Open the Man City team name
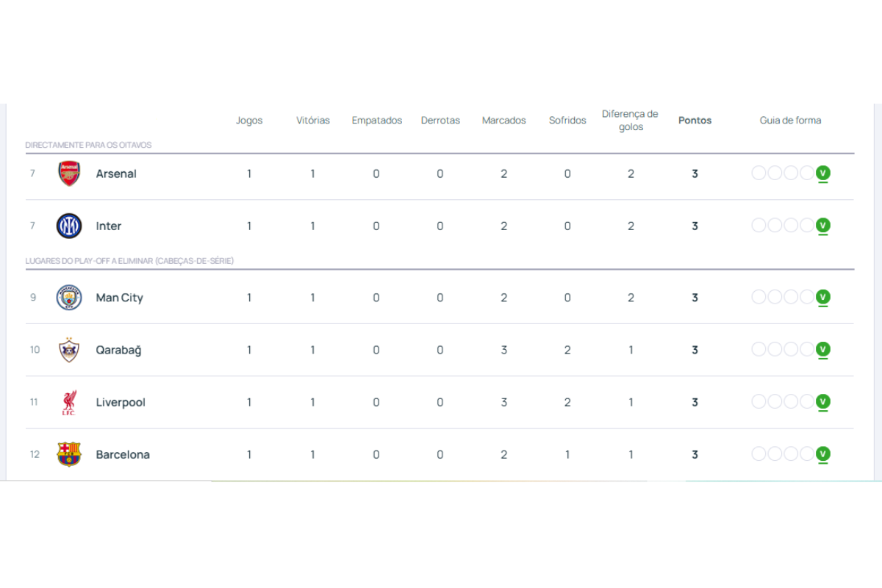882x588 pixels. tap(119, 298)
